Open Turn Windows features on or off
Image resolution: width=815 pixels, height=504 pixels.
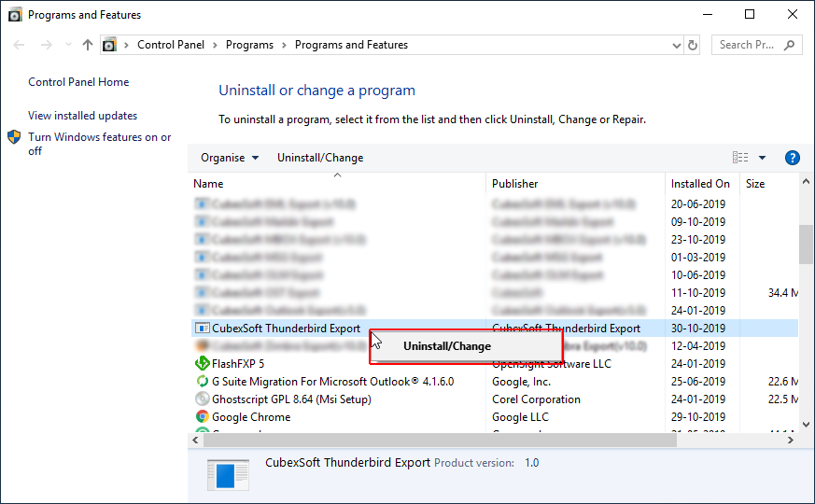pos(99,144)
